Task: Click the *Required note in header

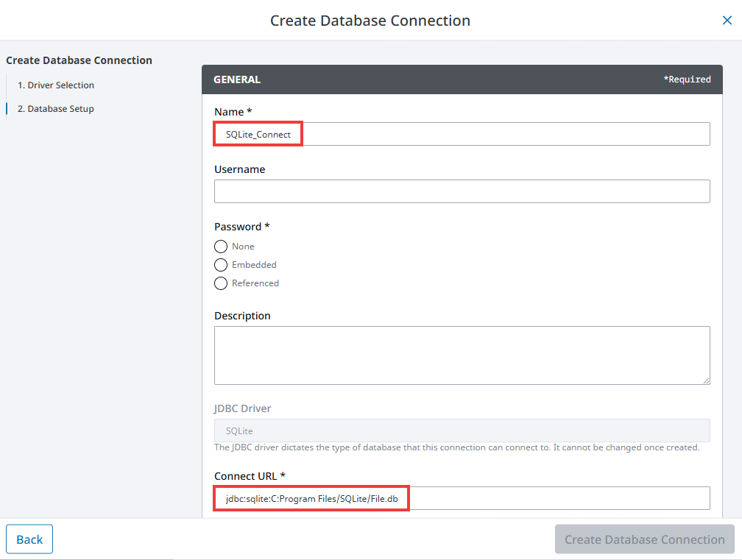Action: tap(687, 79)
